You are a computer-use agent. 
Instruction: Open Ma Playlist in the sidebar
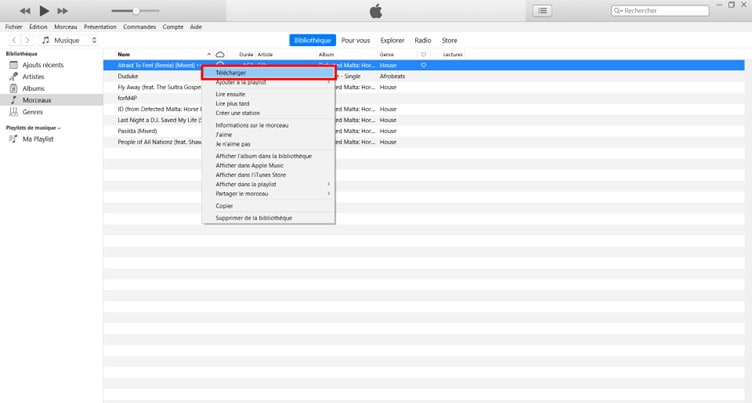(38, 139)
